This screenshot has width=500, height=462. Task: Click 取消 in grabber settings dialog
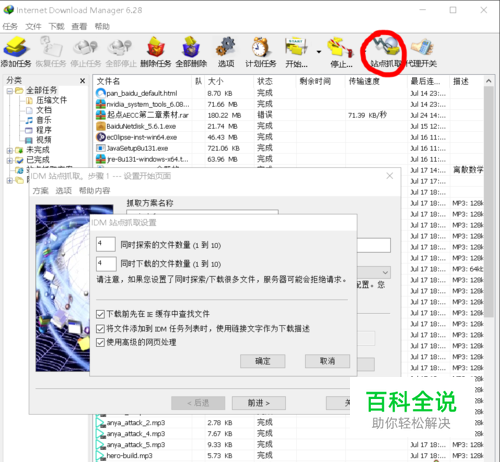click(327, 361)
